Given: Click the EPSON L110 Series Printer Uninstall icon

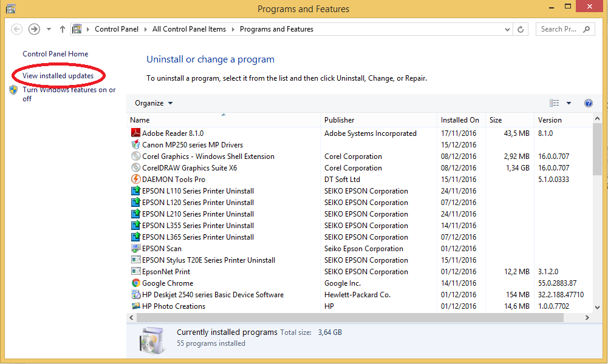Looking at the screenshot, I should [x=135, y=190].
